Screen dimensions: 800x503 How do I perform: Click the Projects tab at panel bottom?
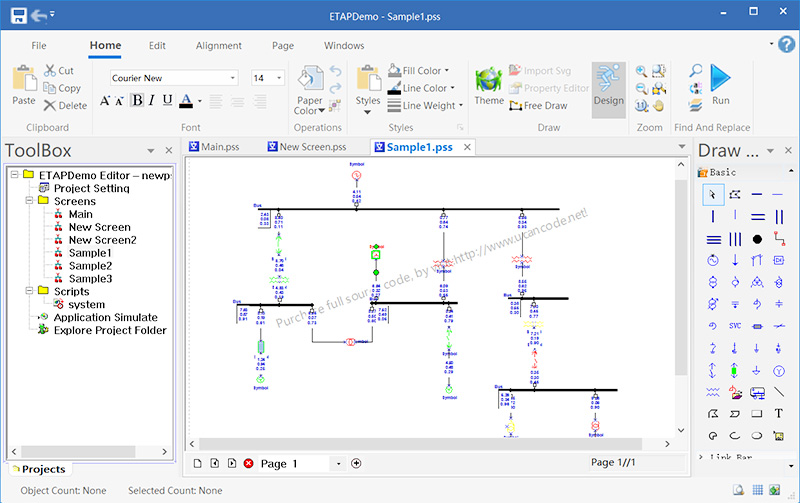39,469
